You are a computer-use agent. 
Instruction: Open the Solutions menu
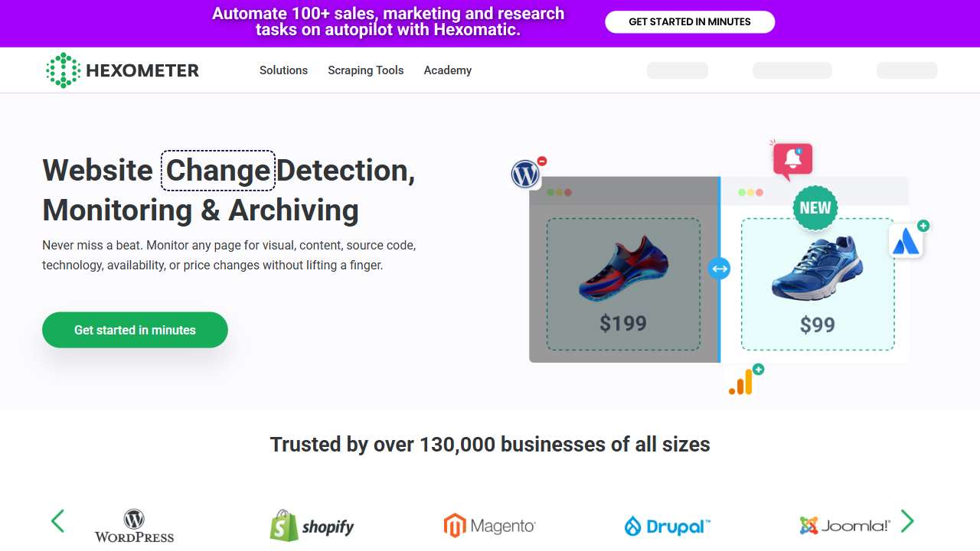pyautogui.click(x=283, y=70)
